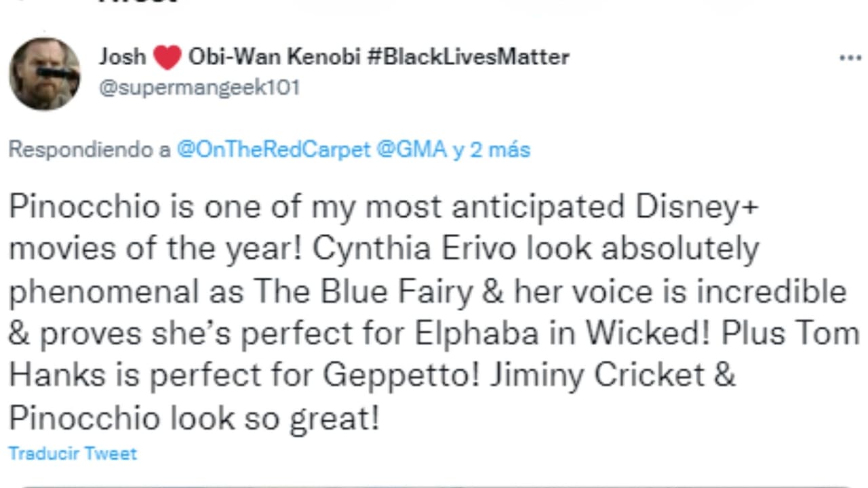Screen dimensions: 868x488
Task: Click "Obi-Wan Kenobi" in the display name
Action: coord(273,57)
